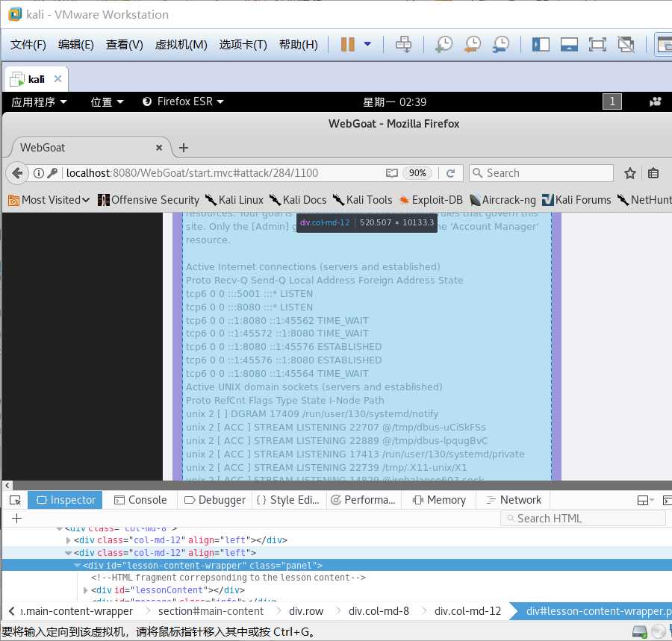The width and height of the screenshot is (672, 641).
Task: Switch to the Debugger devtools tab
Action: click(215, 500)
